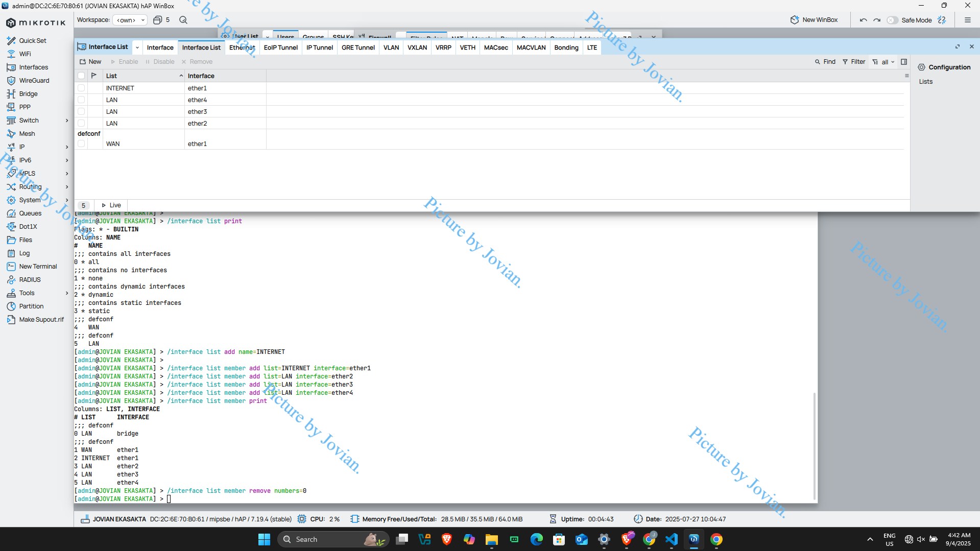This screenshot has height=551, width=980.
Task: Open RADIUS in sidebar
Action: click(30, 280)
